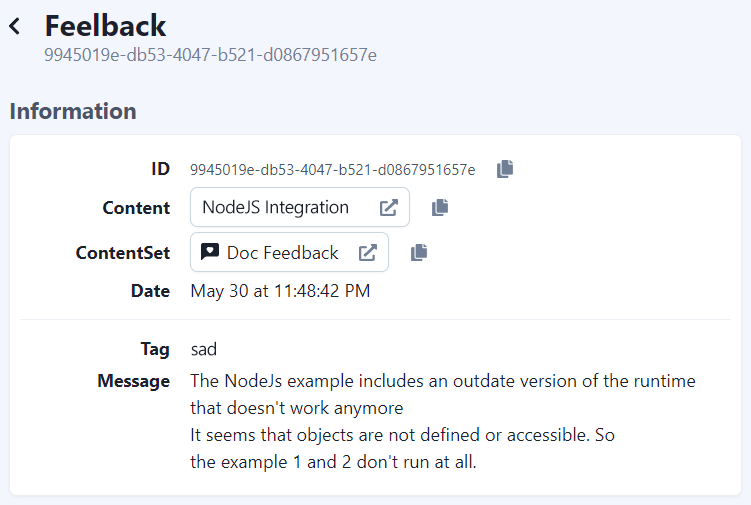
Task: Open the NodeJS Integration content link
Action: 300,207
